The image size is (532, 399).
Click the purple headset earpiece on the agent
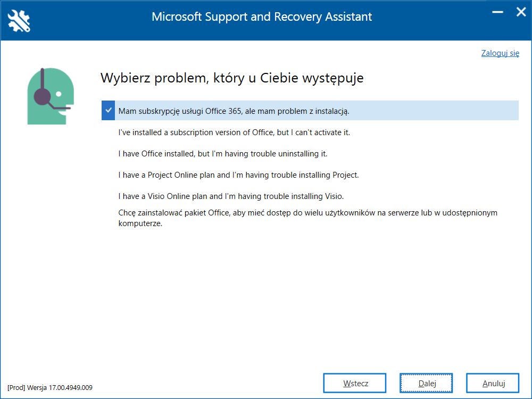point(43,97)
